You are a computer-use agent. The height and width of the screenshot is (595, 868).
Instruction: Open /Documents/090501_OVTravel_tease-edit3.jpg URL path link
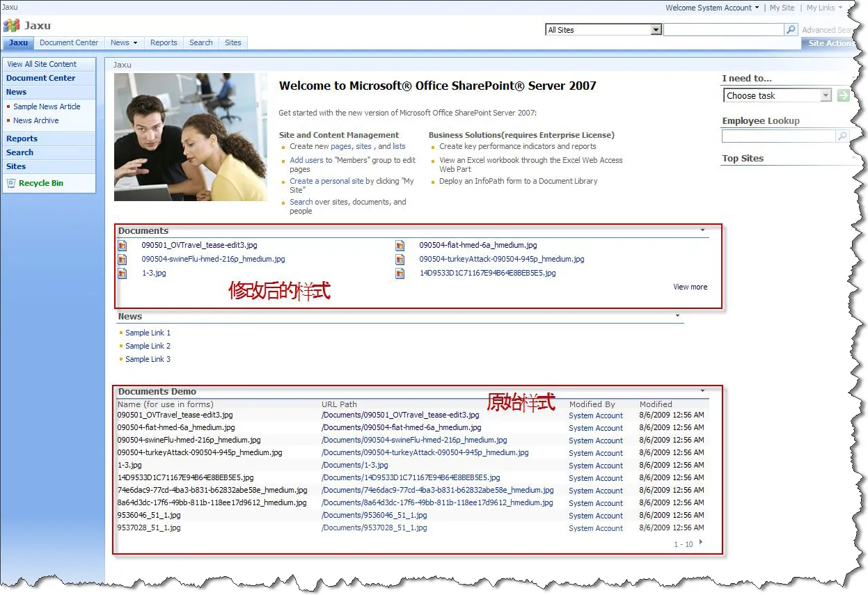coord(400,415)
